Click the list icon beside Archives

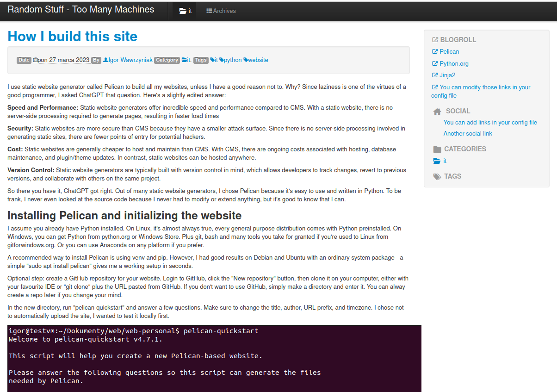click(209, 11)
